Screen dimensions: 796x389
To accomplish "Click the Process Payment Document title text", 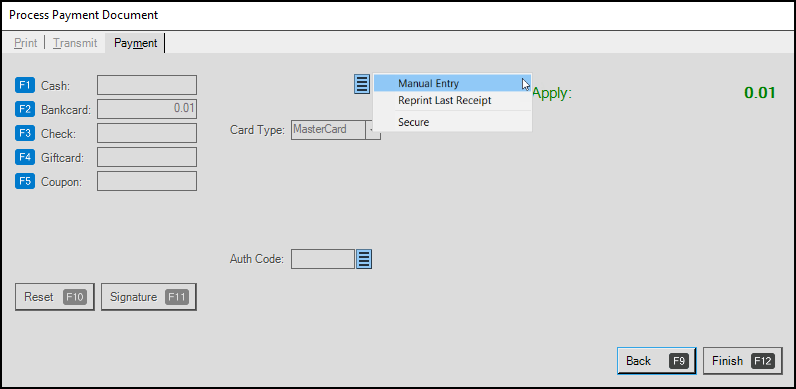I will pyautogui.click(x=84, y=15).
